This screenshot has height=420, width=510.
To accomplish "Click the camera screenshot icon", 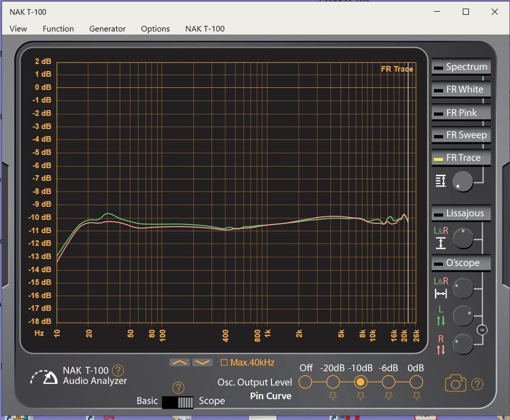I will (455, 383).
